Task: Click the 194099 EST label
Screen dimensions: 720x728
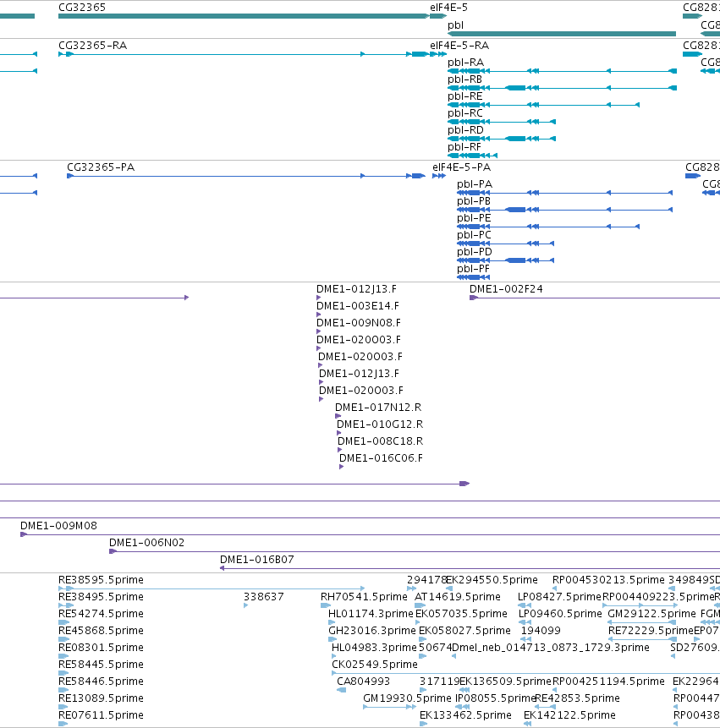Action: [x=541, y=631]
